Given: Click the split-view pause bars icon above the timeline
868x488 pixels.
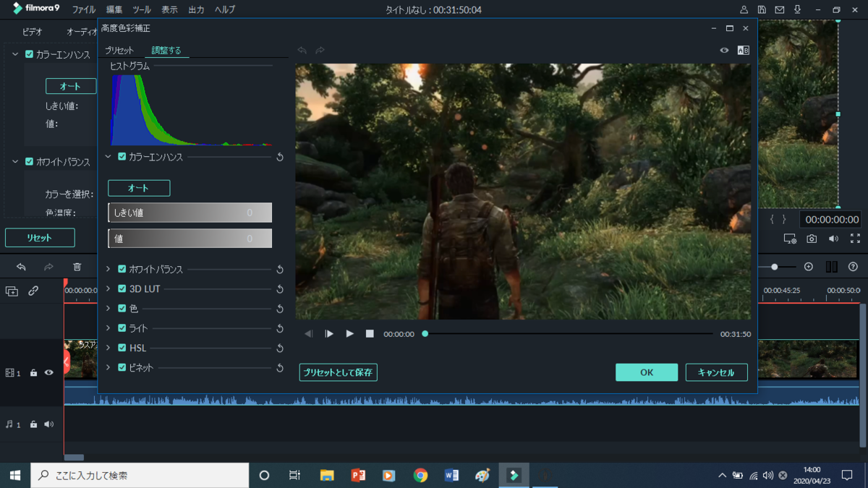Looking at the screenshot, I should pos(831,267).
